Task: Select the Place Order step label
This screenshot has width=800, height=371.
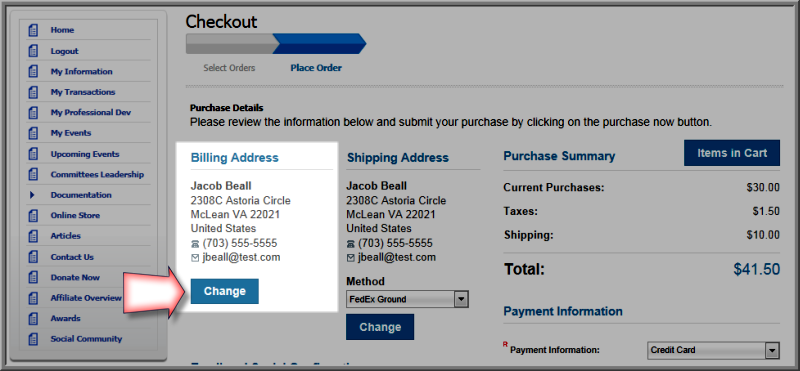Action: [316, 68]
